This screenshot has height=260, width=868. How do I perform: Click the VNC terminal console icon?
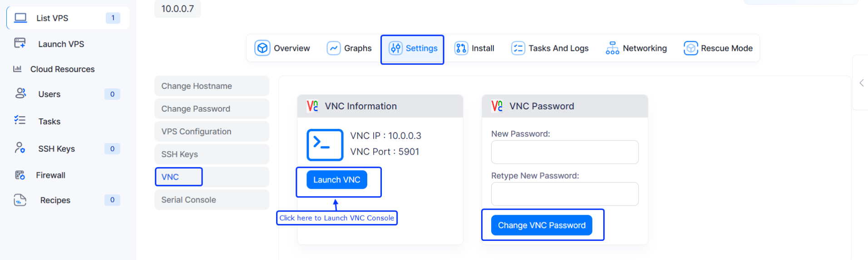325,145
